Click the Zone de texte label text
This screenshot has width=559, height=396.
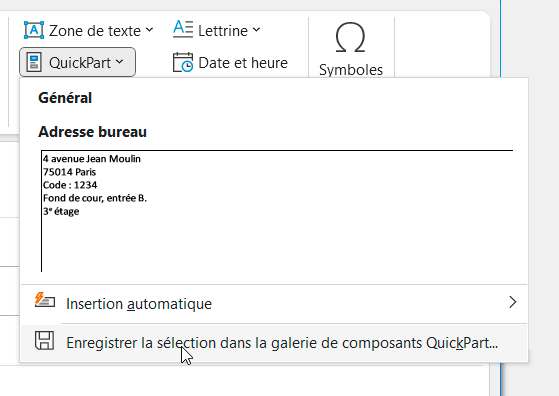tap(95, 31)
